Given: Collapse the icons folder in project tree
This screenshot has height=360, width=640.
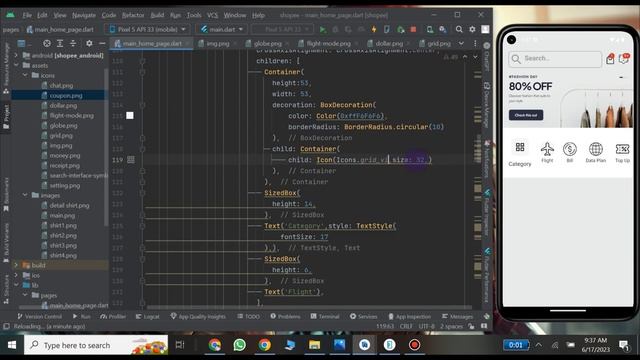Looking at the screenshot, I should click(25, 76).
